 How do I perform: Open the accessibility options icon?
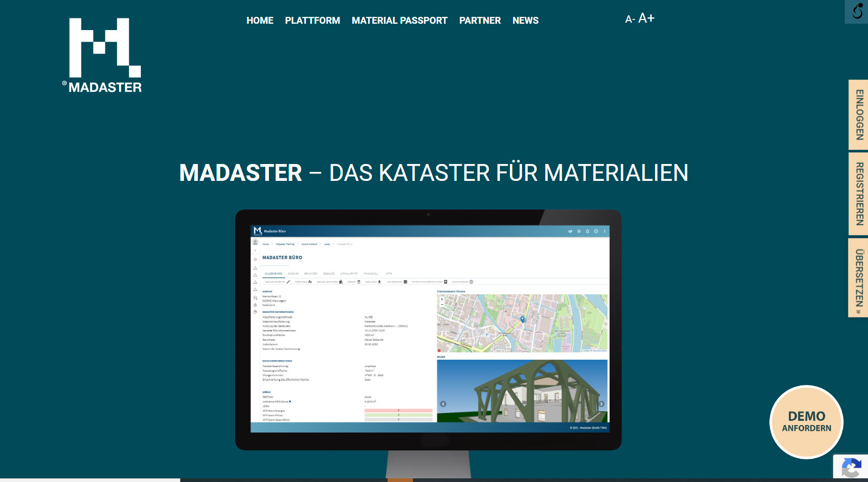(x=857, y=11)
